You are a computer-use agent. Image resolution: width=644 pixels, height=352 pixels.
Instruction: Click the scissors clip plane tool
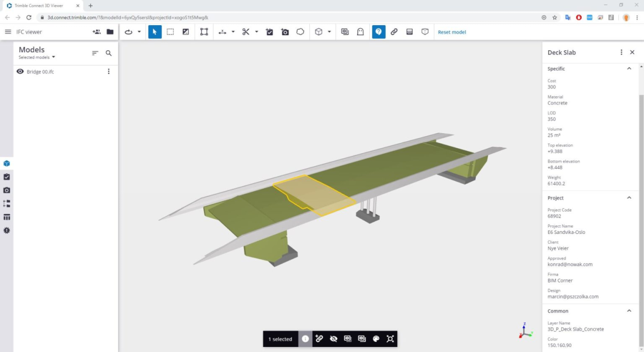(246, 32)
